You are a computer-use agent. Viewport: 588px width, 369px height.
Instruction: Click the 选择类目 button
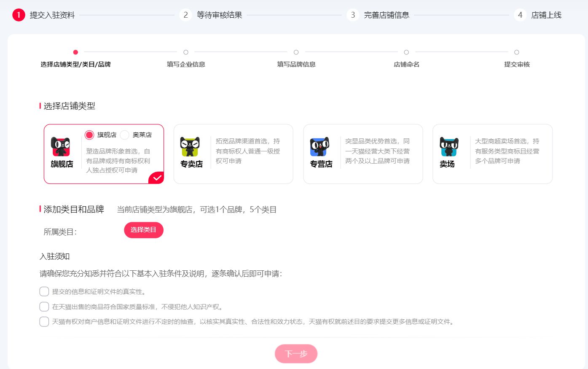(x=143, y=230)
